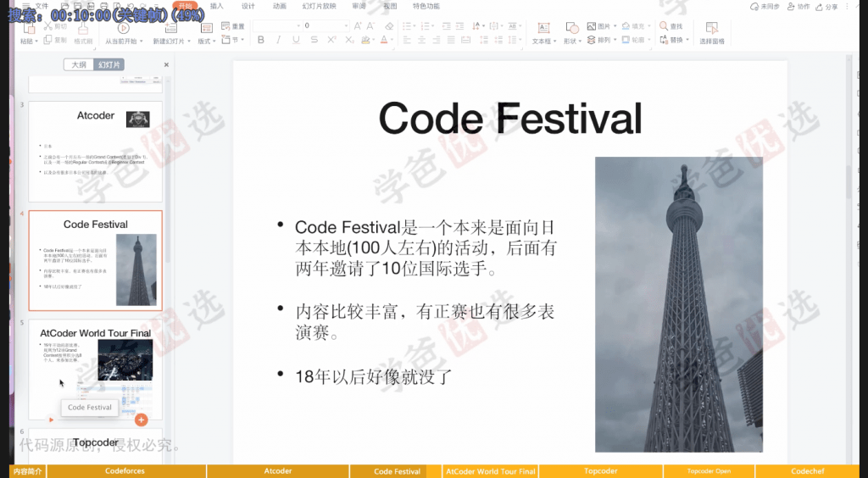Click the text highlight color button

click(x=364, y=40)
